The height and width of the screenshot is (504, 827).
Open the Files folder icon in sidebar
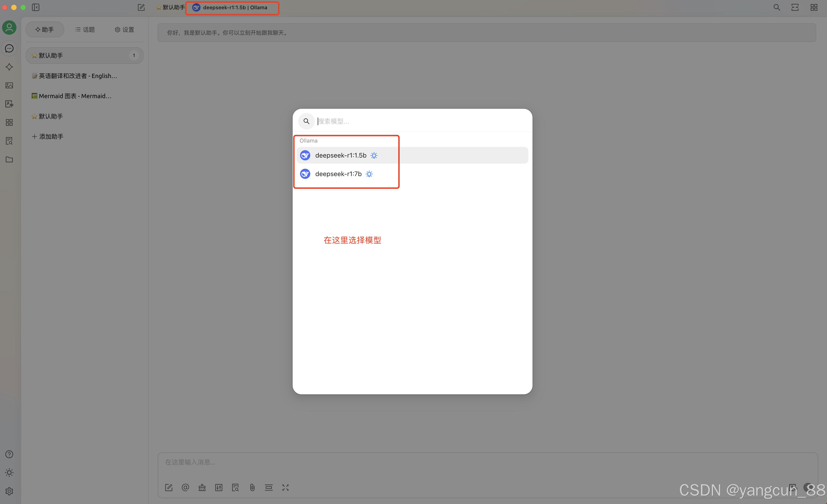(x=9, y=159)
